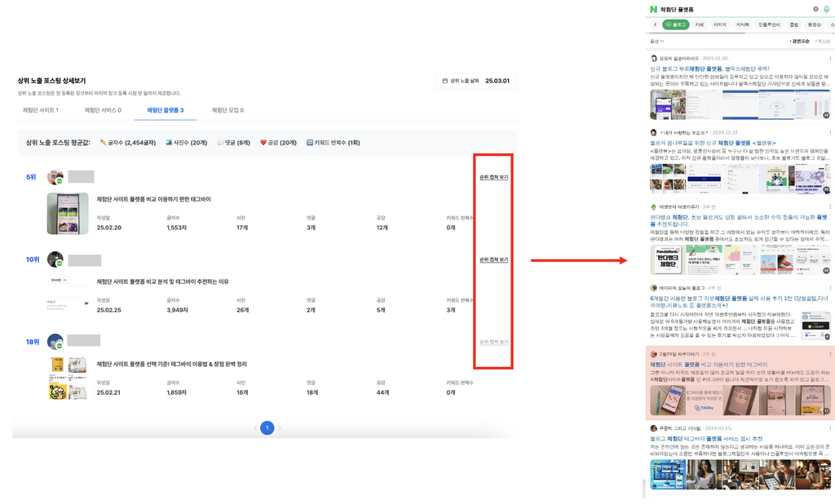835x504 pixels.
Task: Click the green Naver N logo
Action: click(653, 9)
